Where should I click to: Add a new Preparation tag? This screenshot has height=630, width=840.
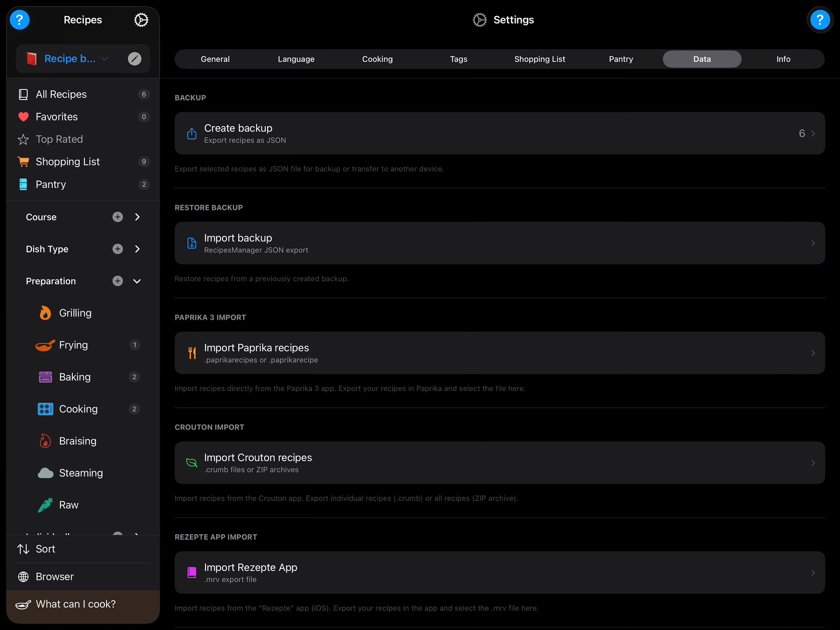coord(118,281)
